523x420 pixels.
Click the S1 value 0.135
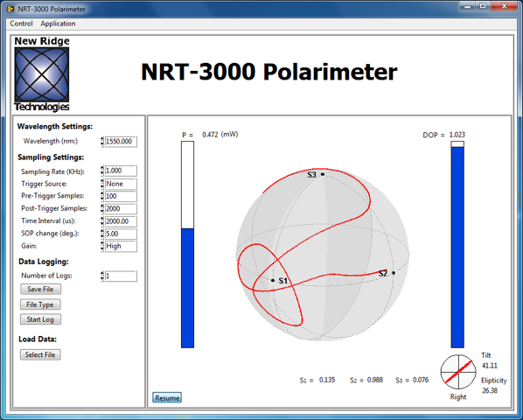[x=327, y=380]
